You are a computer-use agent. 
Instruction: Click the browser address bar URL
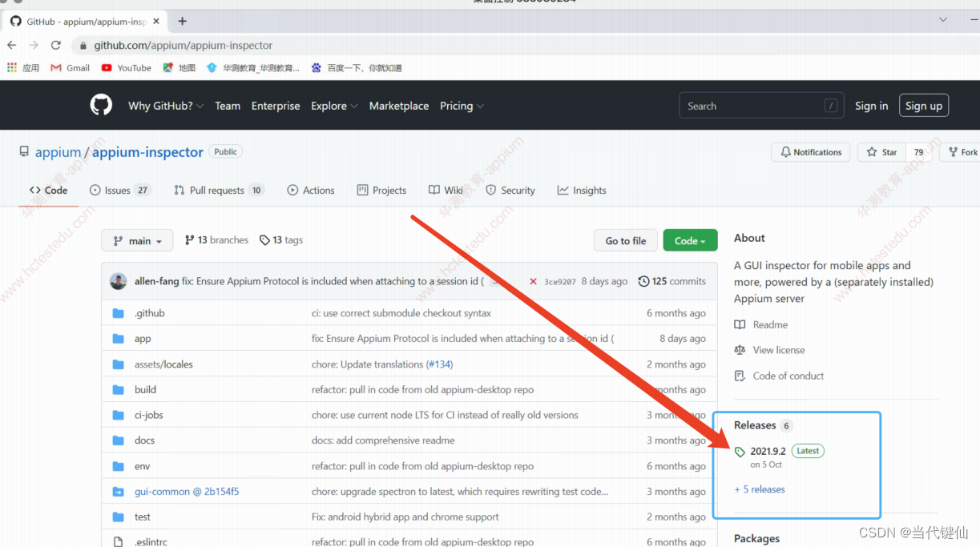click(x=183, y=46)
